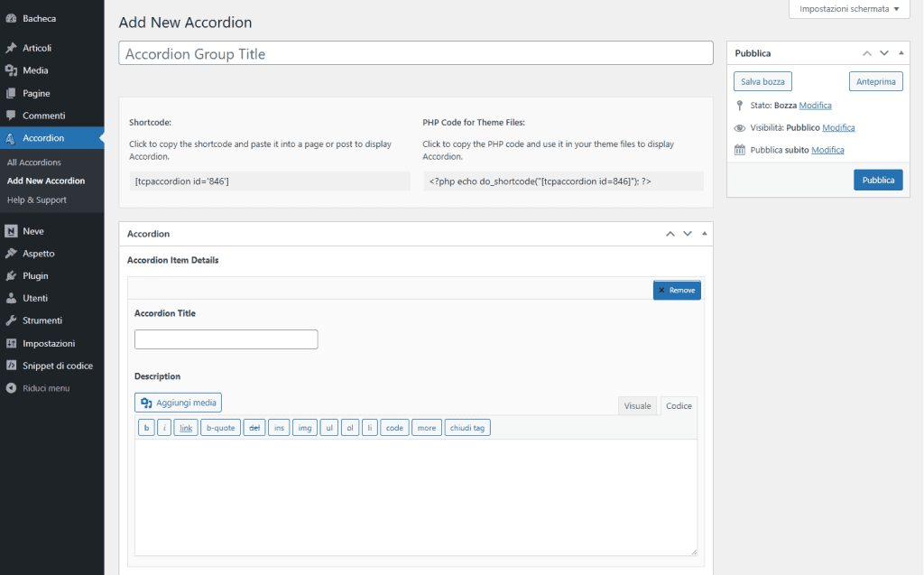The width and height of the screenshot is (924, 575).
Task: Click the Commenti bubble icon
Action: point(11,116)
